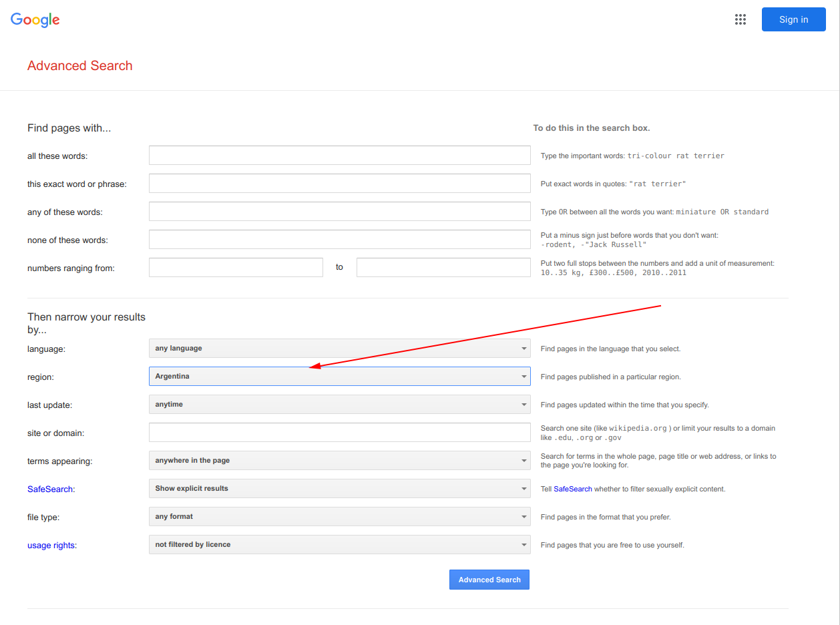This screenshot has width=840, height=625.
Task: Open the Google apps grid icon
Action: click(x=740, y=19)
